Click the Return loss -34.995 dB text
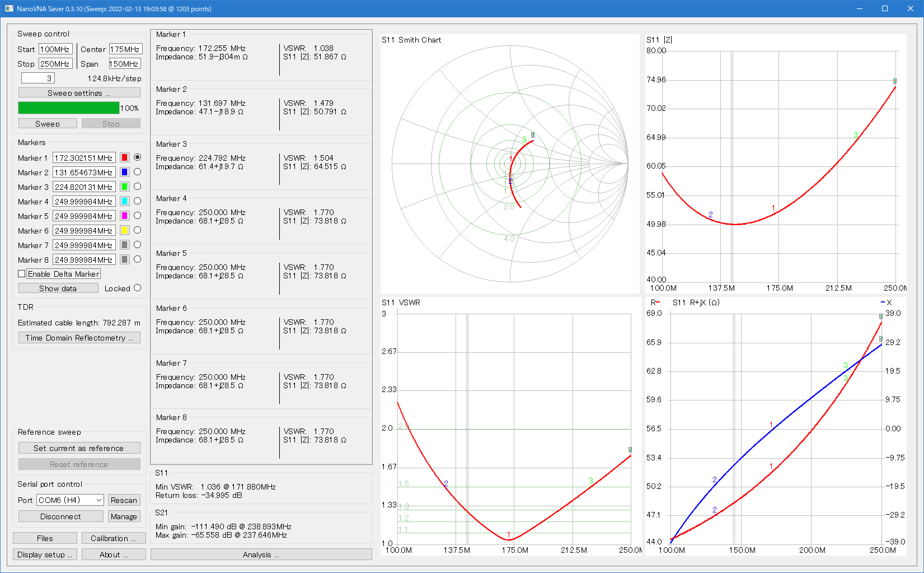The image size is (924, 573). pyautogui.click(x=199, y=495)
